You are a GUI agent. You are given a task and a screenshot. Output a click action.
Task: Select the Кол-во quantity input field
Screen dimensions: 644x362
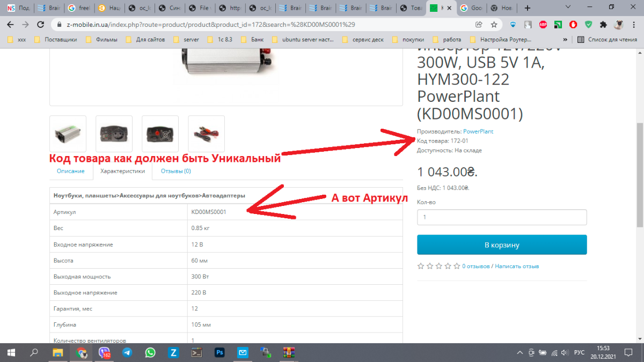click(x=502, y=217)
